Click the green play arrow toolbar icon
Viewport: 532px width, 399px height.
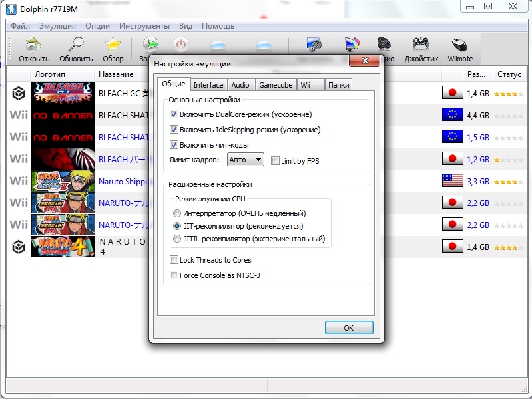tap(150, 45)
